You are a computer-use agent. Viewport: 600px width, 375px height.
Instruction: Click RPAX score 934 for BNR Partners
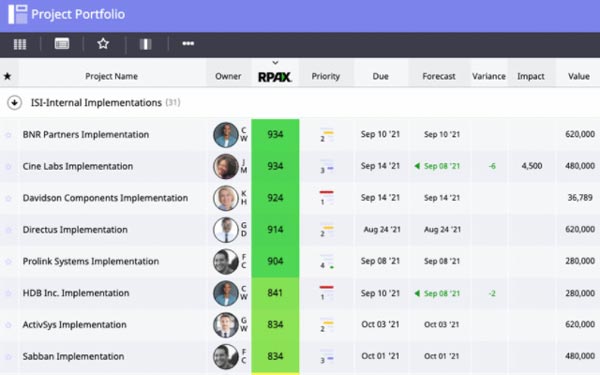coord(275,134)
